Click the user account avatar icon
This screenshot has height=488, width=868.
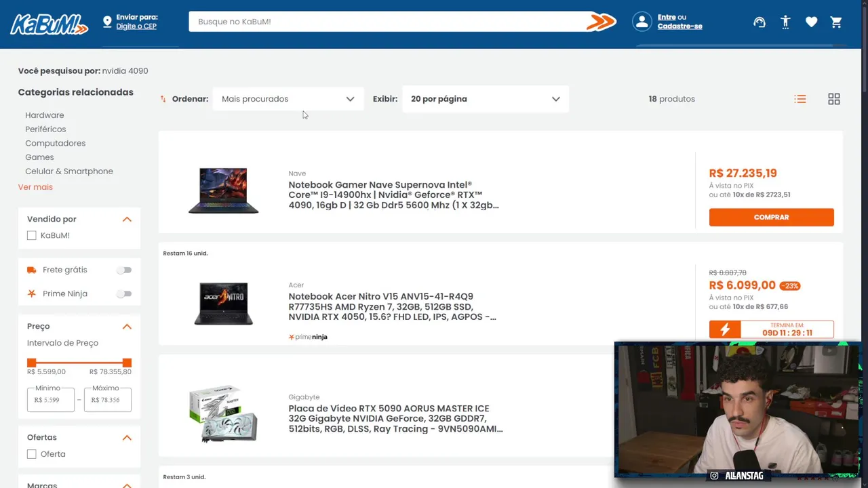click(642, 22)
